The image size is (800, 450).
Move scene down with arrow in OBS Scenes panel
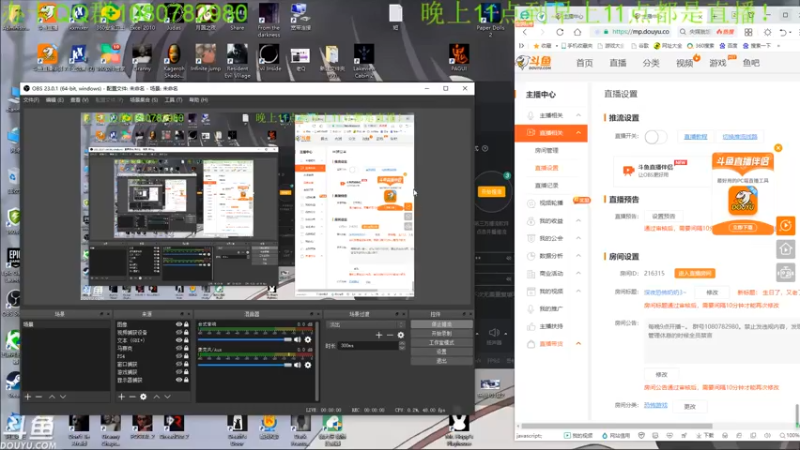[63, 396]
